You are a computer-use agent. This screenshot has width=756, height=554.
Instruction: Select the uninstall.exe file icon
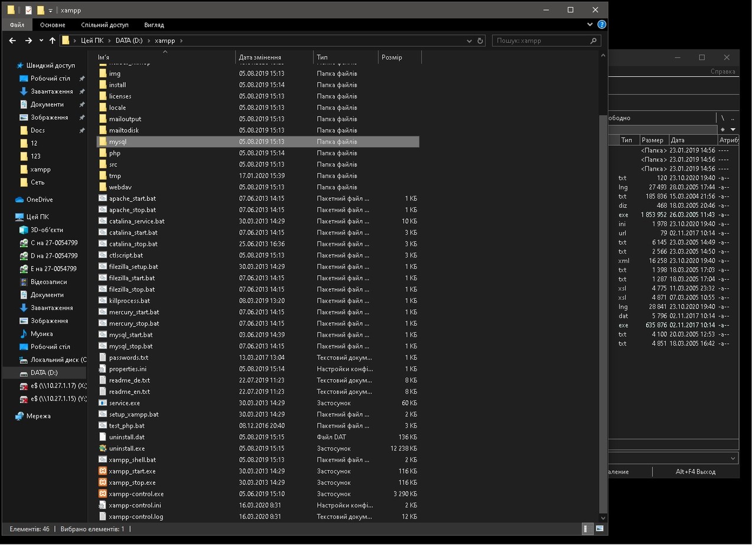click(102, 448)
